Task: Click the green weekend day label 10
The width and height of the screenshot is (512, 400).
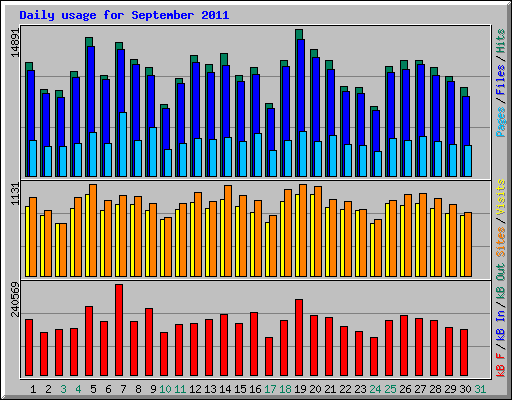Action: (x=165, y=389)
